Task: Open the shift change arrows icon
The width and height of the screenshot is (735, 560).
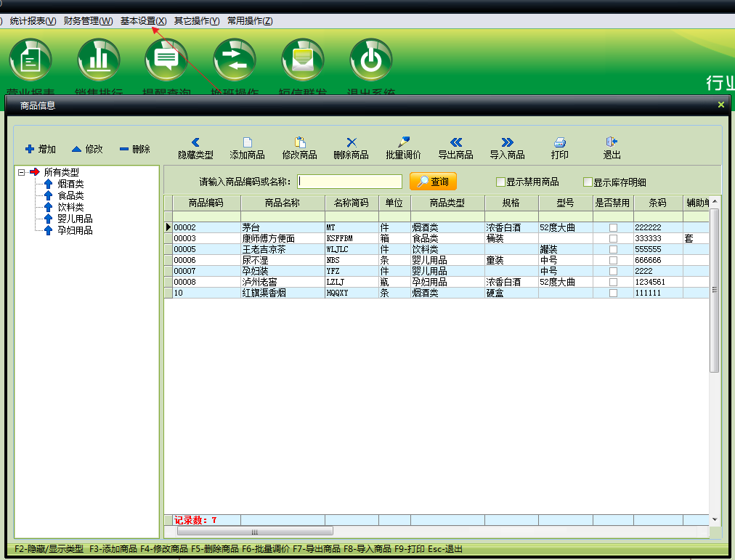Action: tap(235, 60)
